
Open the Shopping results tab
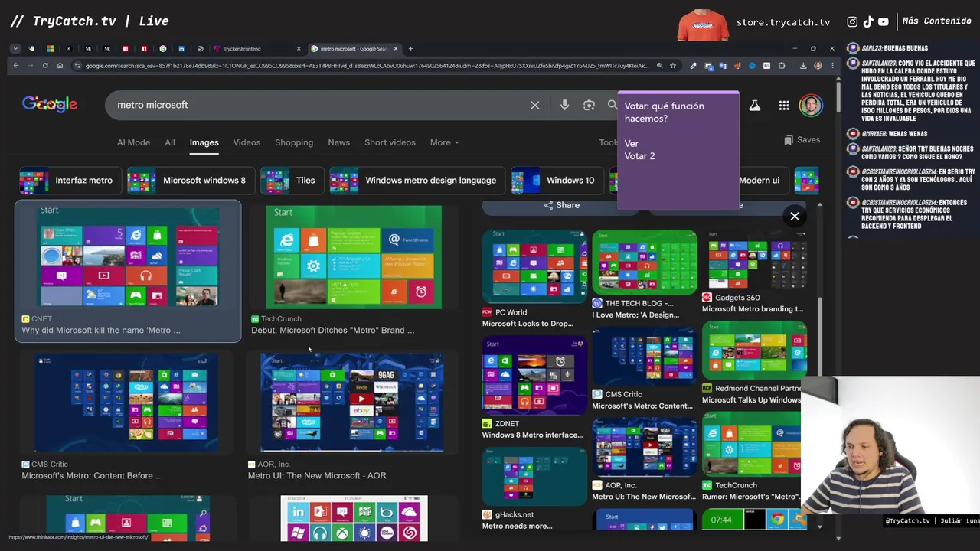294,142
